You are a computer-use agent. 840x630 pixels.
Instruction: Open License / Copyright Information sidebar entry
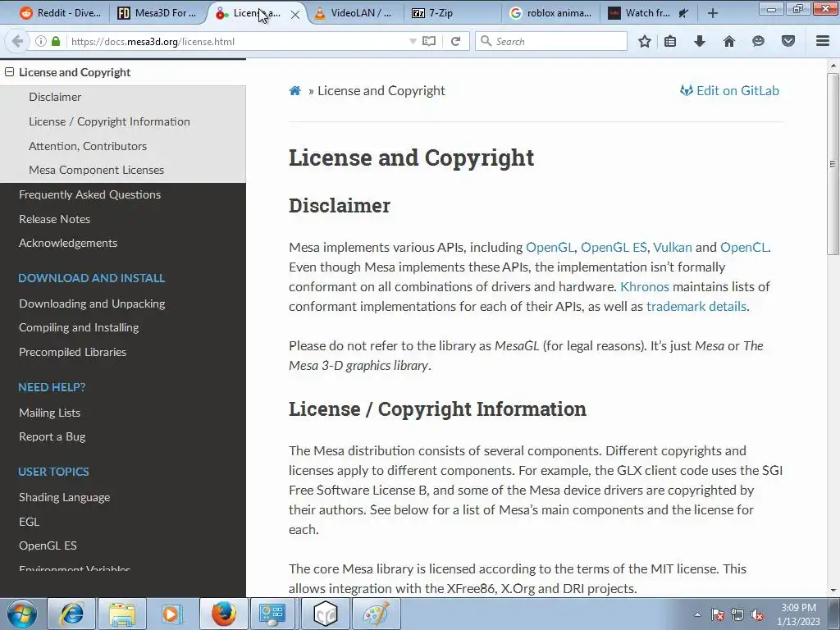tap(109, 121)
